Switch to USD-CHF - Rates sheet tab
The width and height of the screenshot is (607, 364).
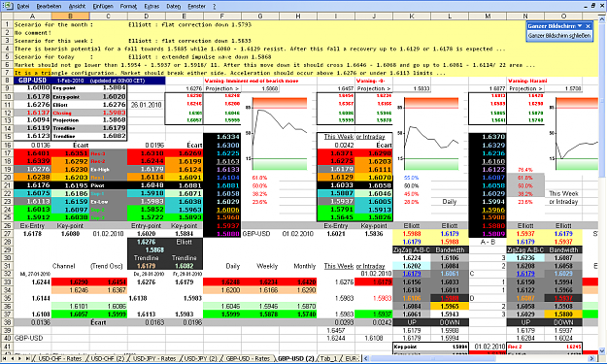(59, 358)
